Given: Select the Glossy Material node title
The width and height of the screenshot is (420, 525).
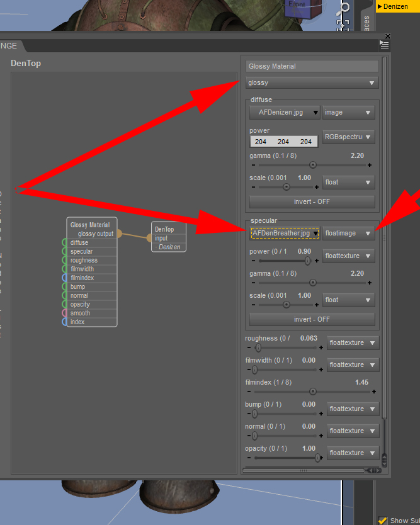Looking at the screenshot, I should point(90,225).
